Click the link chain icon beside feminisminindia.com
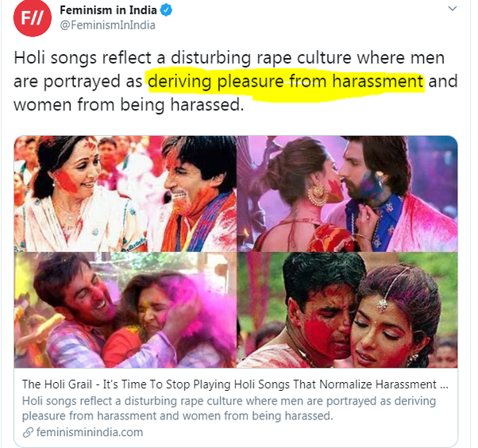The width and height of the screenshot is (478, 448). coord(28,432)
